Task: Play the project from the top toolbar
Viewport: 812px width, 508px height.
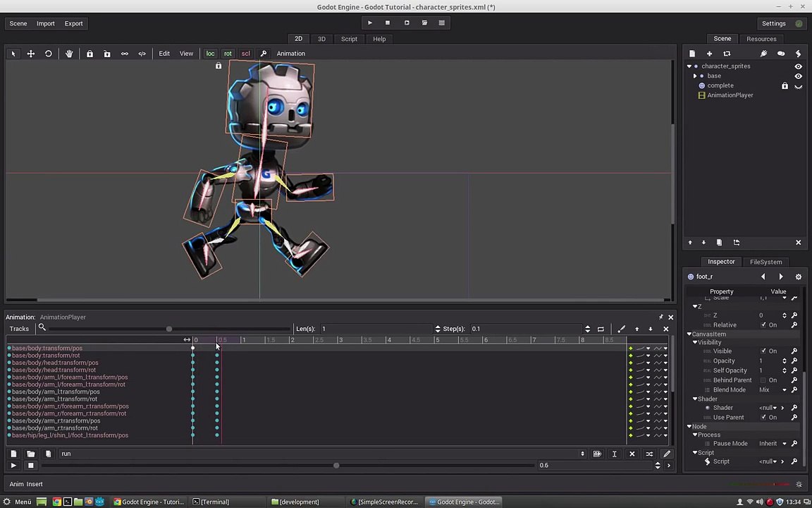Action: pyautogui.click(x=370, y=23)
